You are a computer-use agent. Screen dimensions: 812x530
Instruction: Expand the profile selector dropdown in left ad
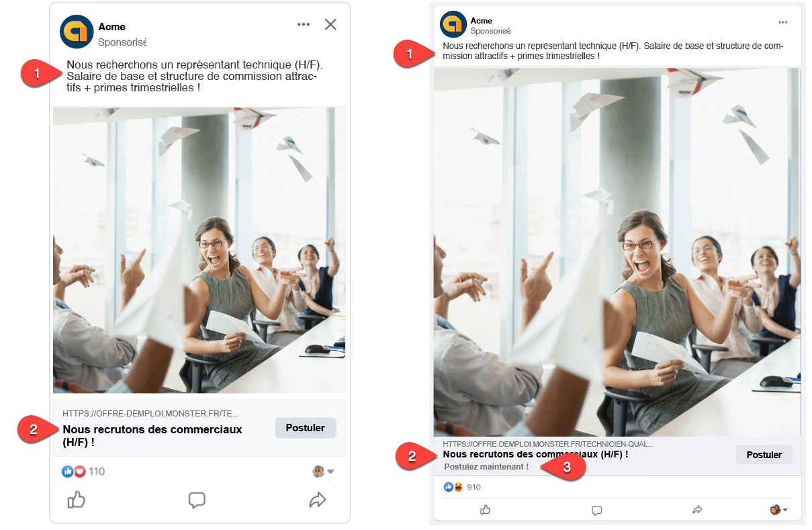(x=323, y=472)
